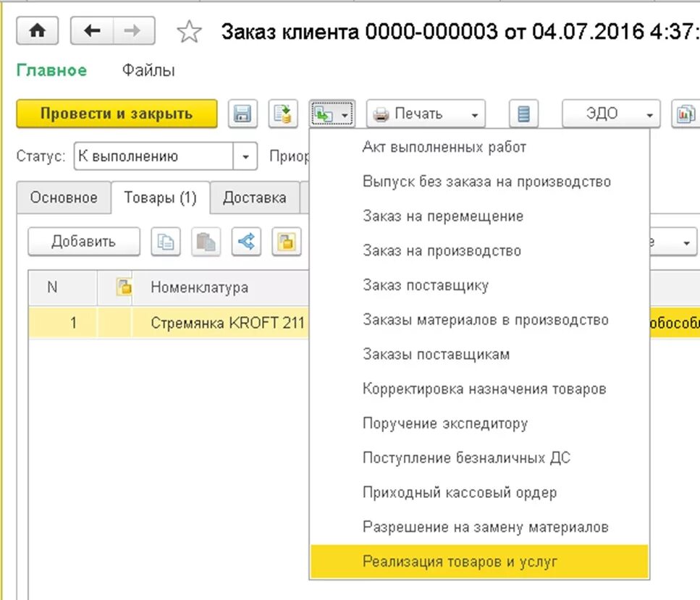Click the Save document diskette icon
The width and height of the screenshot is (700, 600).
coord(243,114)
